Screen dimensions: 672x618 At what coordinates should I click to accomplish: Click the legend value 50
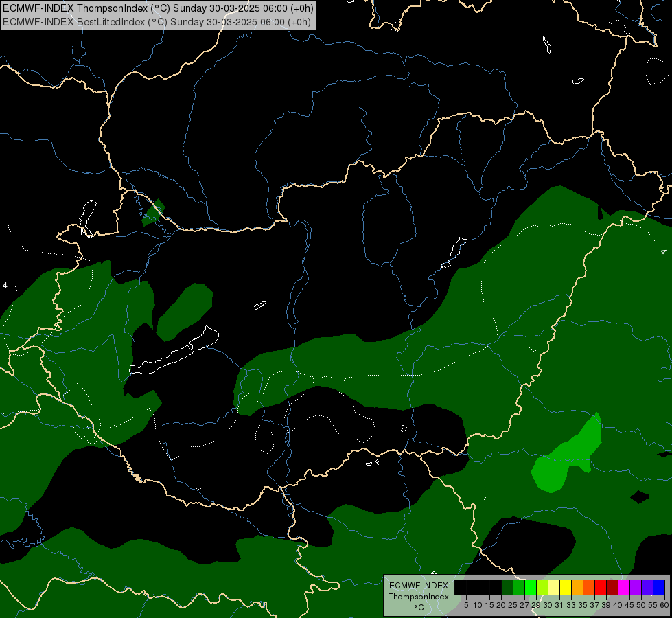coord(641,605)
